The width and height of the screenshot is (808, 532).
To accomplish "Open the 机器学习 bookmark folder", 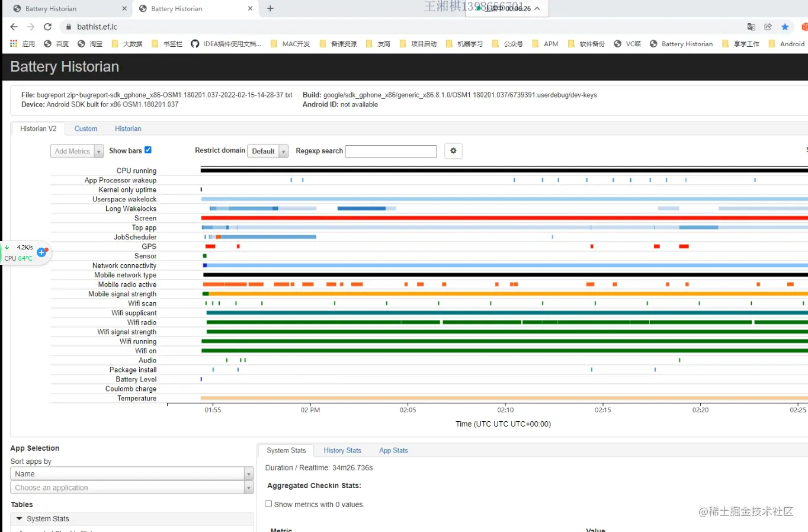I will 464,44.
